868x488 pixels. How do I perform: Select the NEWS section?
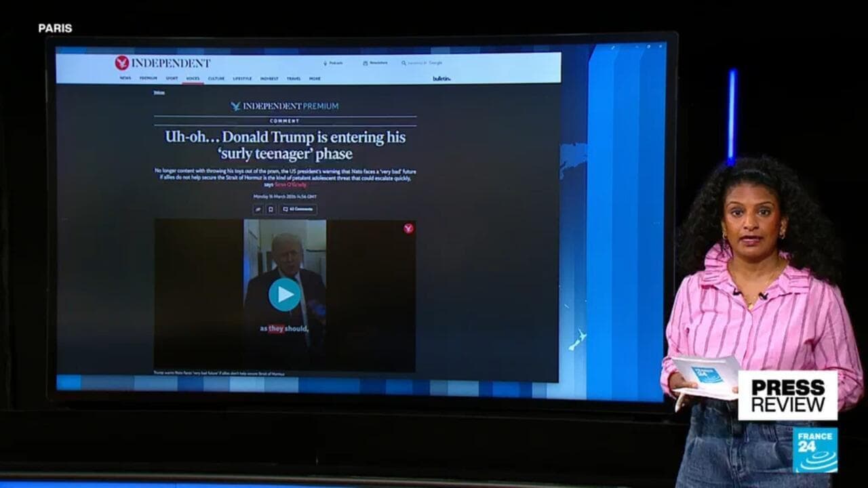[125, 79]
